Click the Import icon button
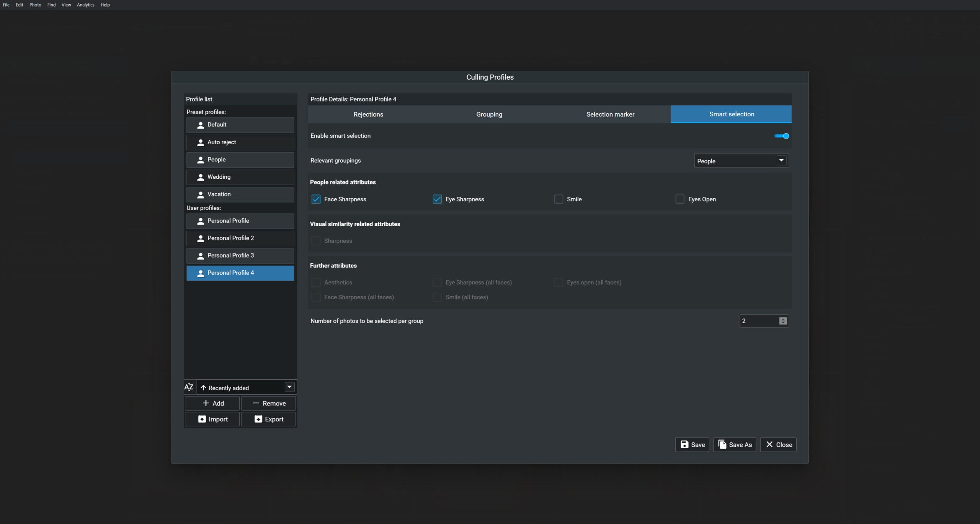The height and width of the screenshot is (524, 980). point(212,419)
